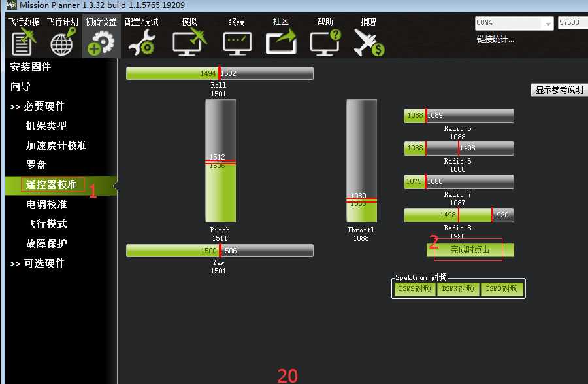The image size is (588, 384).
Task: Expand the 可选硬件 tree section
Action: click(37, 263)
